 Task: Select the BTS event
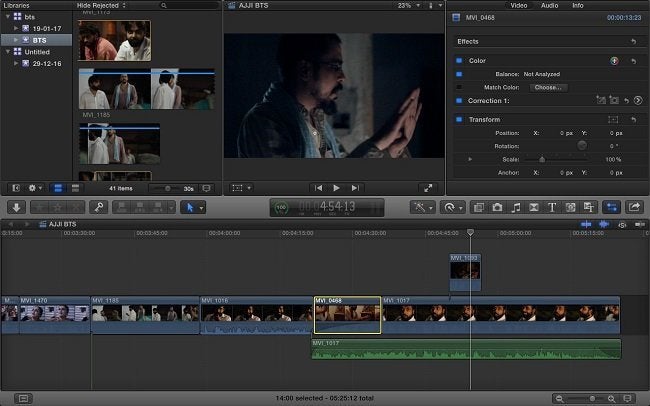coord(39,40)
